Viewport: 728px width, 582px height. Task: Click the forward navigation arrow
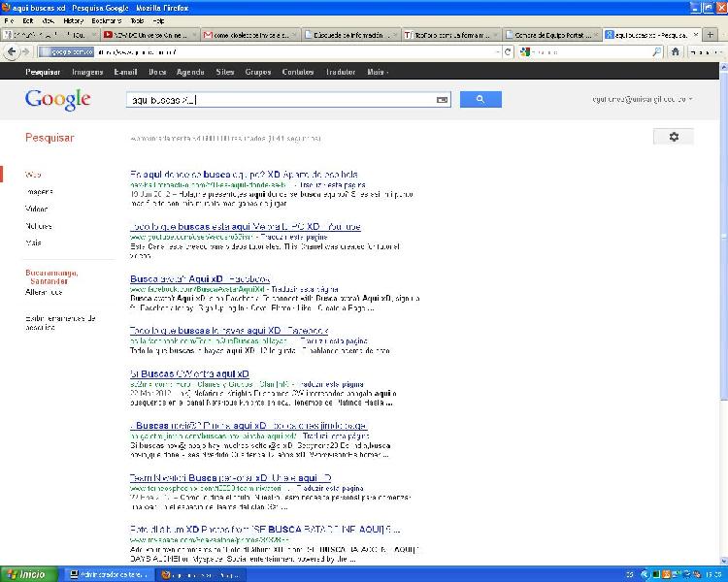pyautogui.click(x=25, y=52)
